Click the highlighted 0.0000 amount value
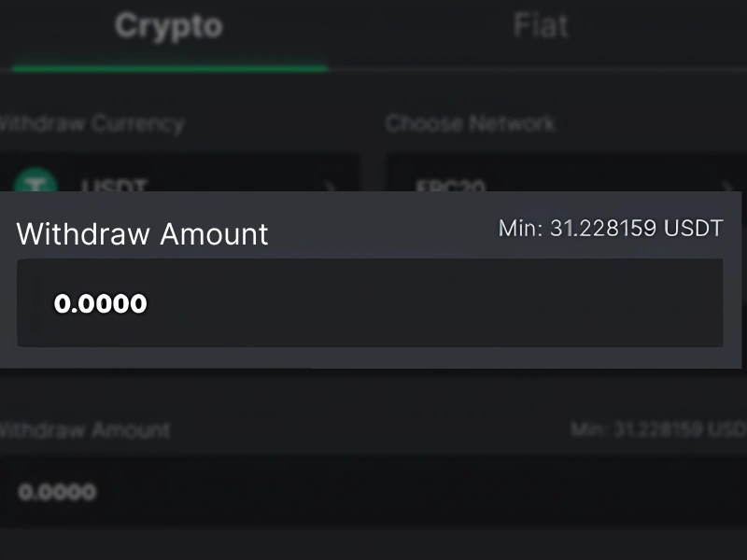This screenshot has height=560, width=747. pos(101,303)
